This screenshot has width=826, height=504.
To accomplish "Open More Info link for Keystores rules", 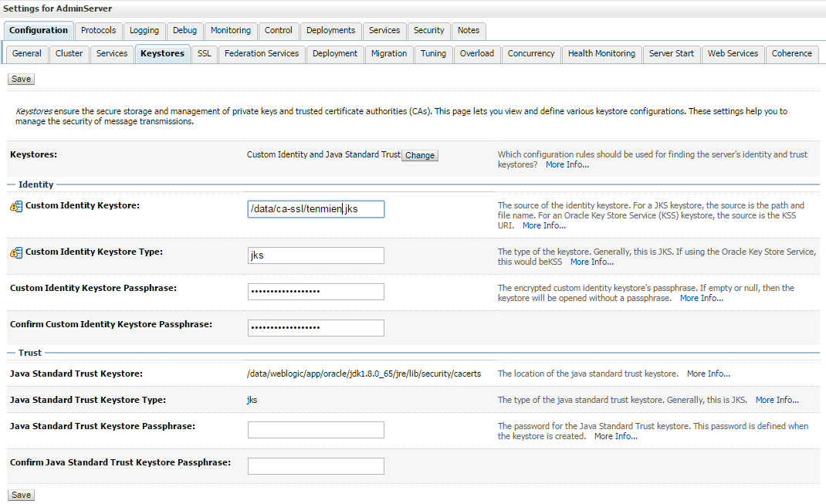I will [567, 165].
